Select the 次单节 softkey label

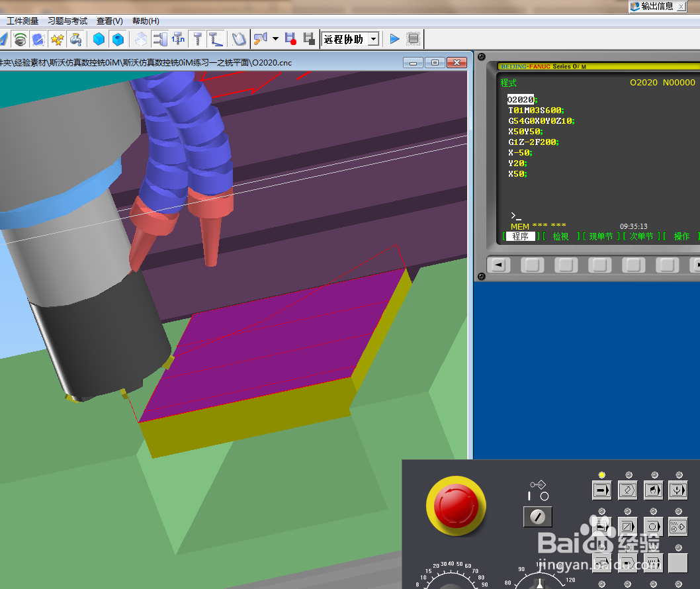click(641, 236)
